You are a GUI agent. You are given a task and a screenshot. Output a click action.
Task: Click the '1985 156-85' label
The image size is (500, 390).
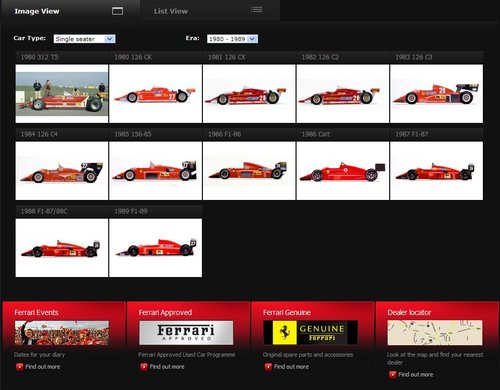[x=133, y=134]
